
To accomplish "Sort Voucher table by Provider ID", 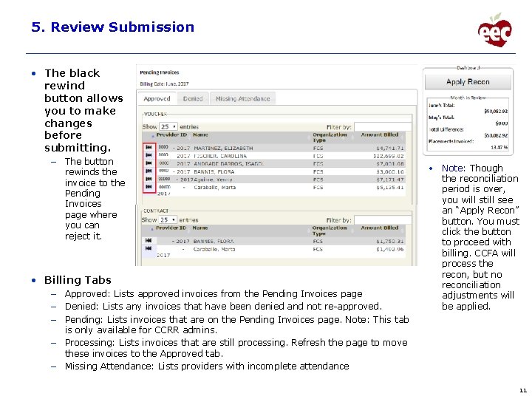I will click(171, 135).
